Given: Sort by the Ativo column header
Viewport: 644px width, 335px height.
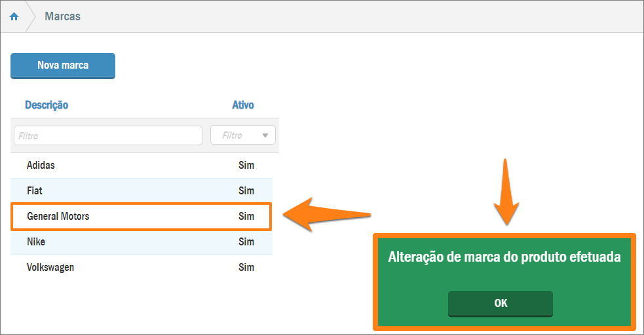Looking at the screenshot, I should pos(243,105).
